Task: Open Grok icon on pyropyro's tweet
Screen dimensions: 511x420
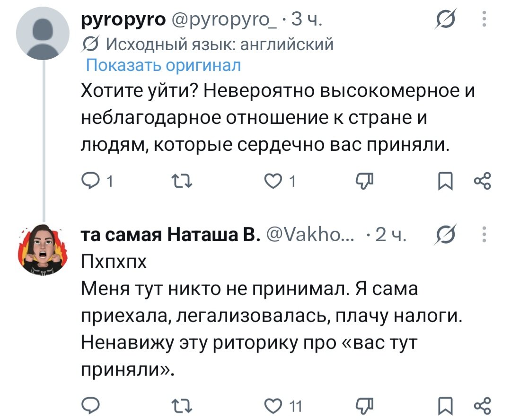Action: [446, 19]
